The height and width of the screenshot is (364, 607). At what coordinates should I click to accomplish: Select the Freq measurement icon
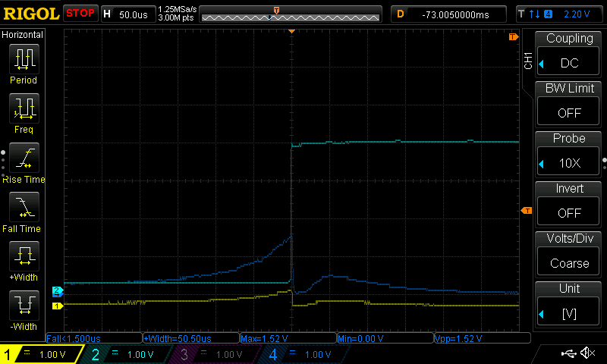[x=24, y=108]
